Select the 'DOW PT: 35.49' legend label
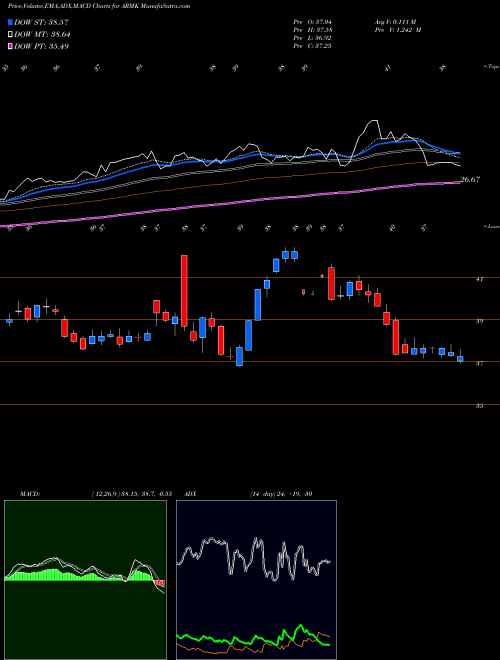Image resolution: width=500 pixels, height=660 pixels. pyautogui.click(x=42, y=46)
